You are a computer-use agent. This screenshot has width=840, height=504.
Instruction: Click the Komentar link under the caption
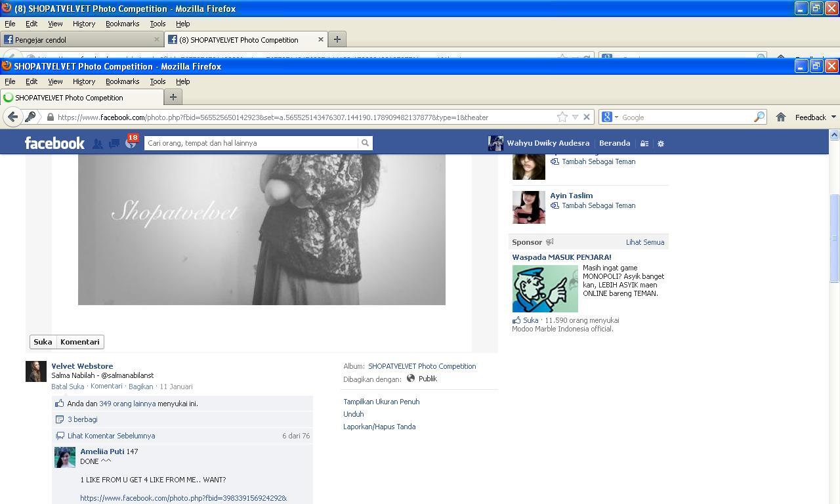(x=106, y=387)
